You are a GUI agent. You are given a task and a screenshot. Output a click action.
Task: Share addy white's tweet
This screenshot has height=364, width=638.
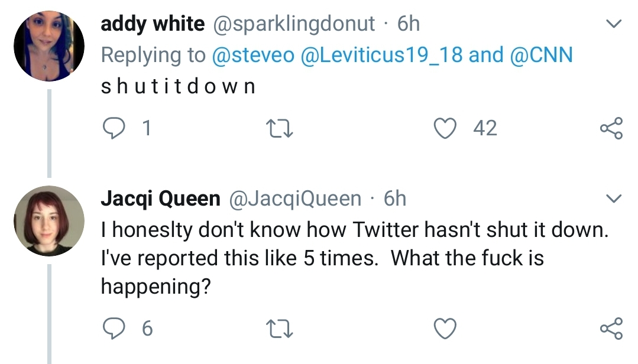tap(611, 128)
